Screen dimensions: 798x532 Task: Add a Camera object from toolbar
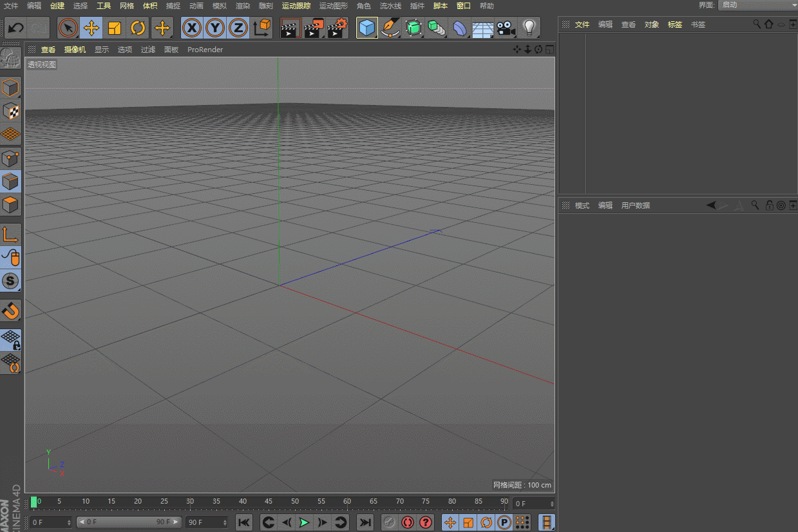point(506,28)
